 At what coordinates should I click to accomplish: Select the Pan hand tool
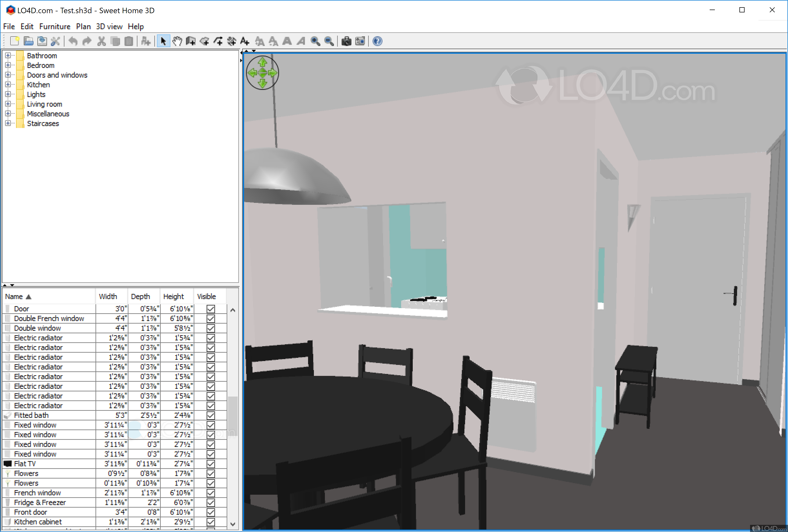[x=177, y=41]
